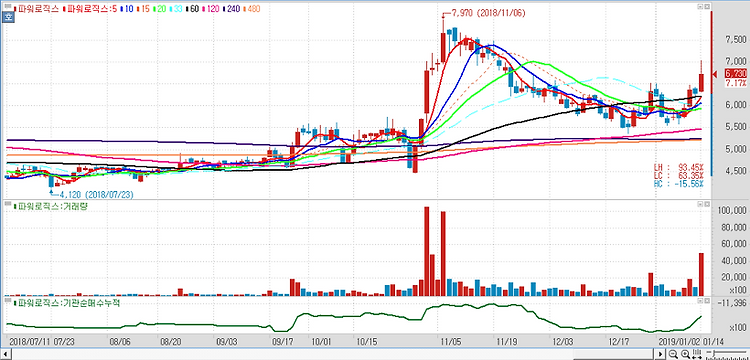Adjust the zoom level slider handle
Screen dimensions: 750x360
click(714, 353)
